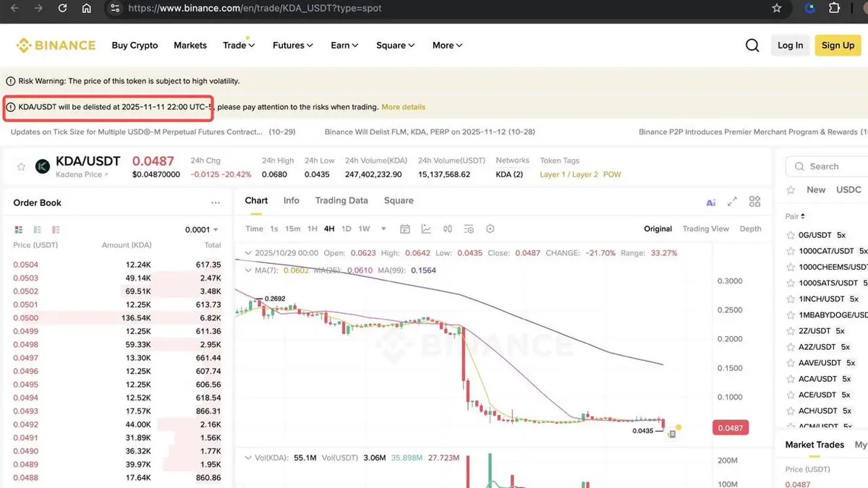Select the USDC tab in pair list

[x=848, y=189]
